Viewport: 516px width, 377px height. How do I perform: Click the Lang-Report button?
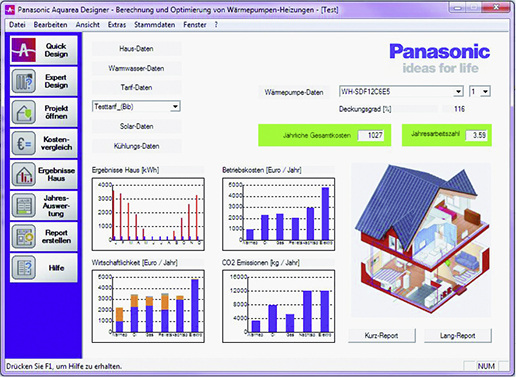pos(458,336)
